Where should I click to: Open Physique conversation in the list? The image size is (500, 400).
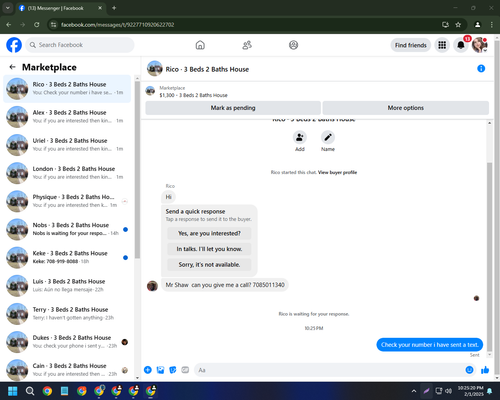[67, 201]
